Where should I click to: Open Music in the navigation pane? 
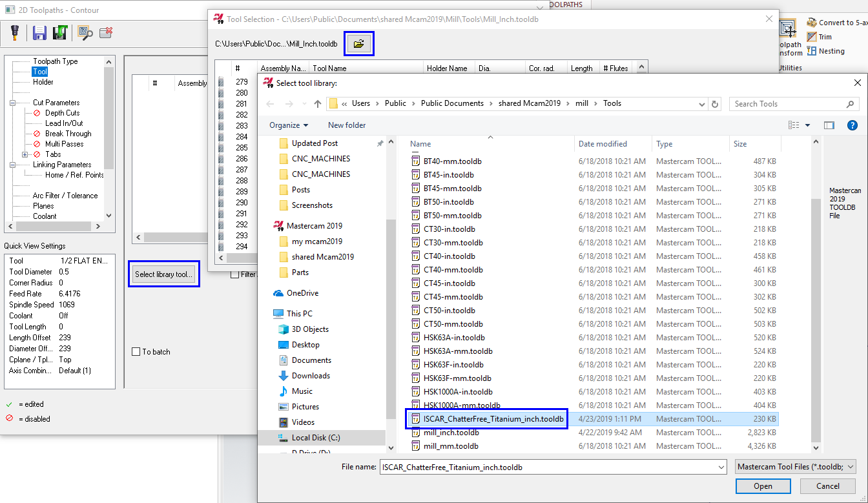302,391
